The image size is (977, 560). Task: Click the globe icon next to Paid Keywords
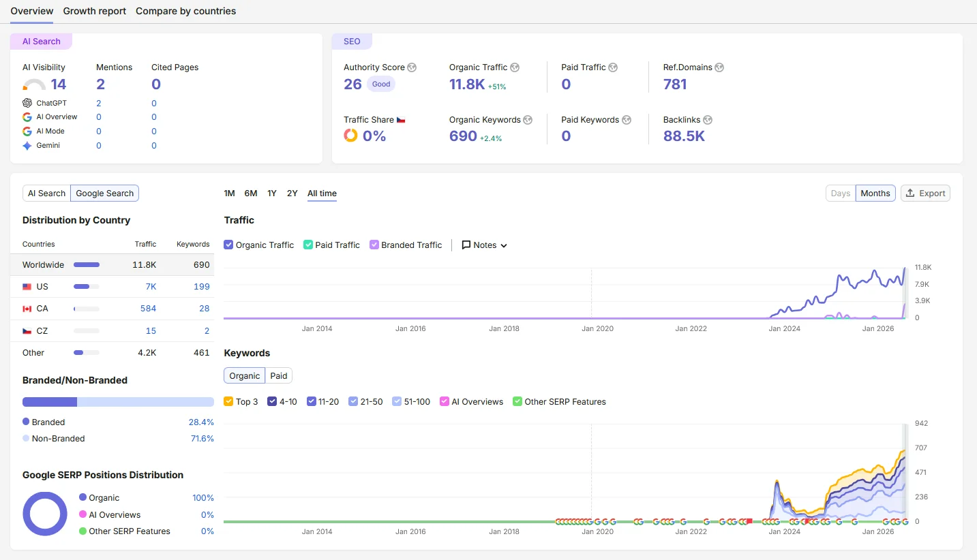(x=627, y=120)
